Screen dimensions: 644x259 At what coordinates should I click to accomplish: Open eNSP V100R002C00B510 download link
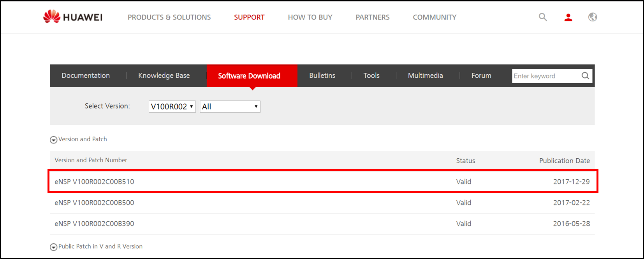(94, 182)
